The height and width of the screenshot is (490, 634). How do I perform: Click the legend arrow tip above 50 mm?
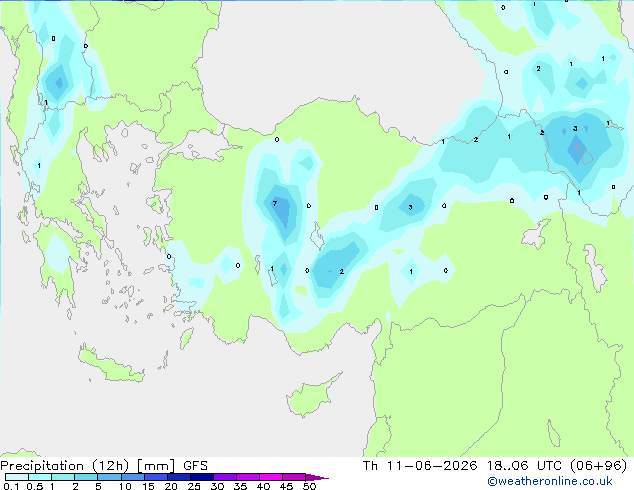pos(317,477)
